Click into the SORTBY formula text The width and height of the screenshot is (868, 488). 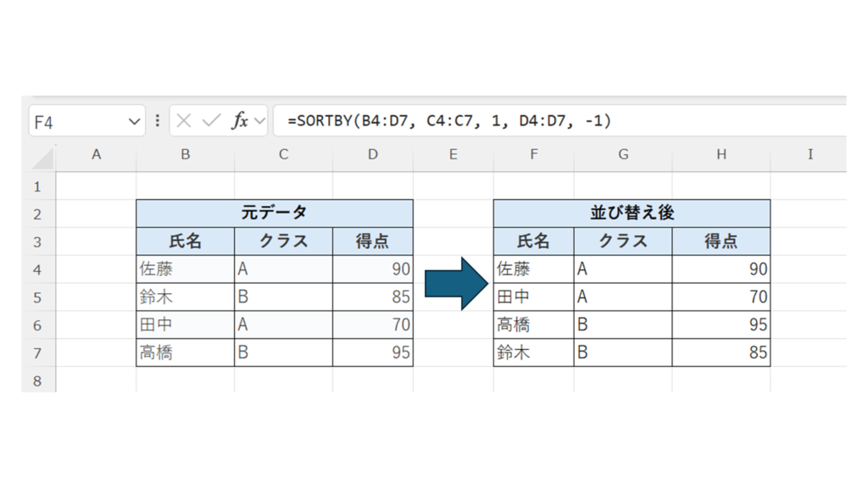tap(449, 121)
